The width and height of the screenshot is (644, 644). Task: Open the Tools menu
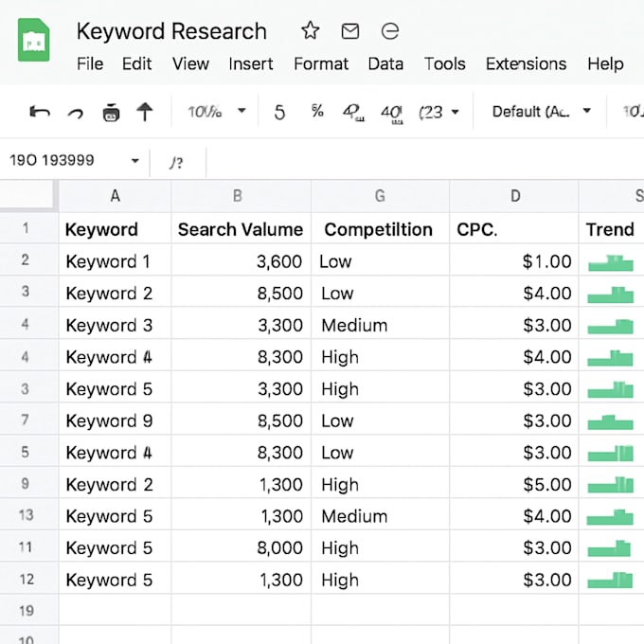(445, 64)
